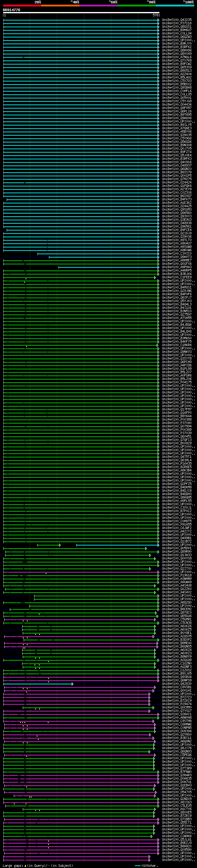This screenshot has width=197, height=868.
Task: Click the red 20% legend segment
Action: pyautogui.click(x=22, y=6)
